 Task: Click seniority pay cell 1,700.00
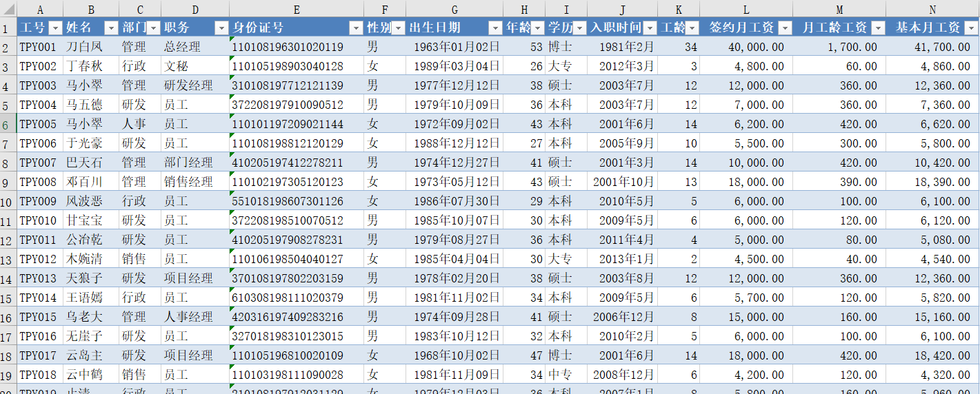pyautogui.click(x=839, y=48)
